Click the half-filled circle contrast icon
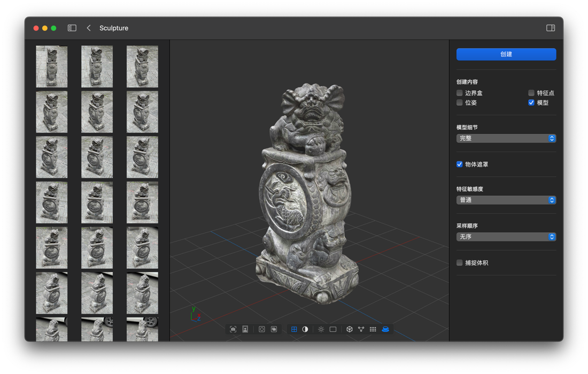Image resolution: width=588 pixels, height=374 pixels. pos(305,330)
